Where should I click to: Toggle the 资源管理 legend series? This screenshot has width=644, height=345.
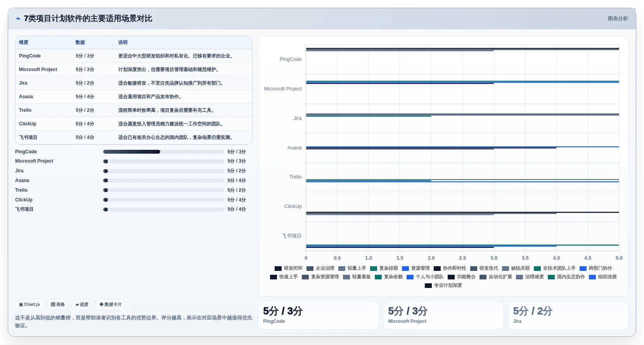click(416, 269)
